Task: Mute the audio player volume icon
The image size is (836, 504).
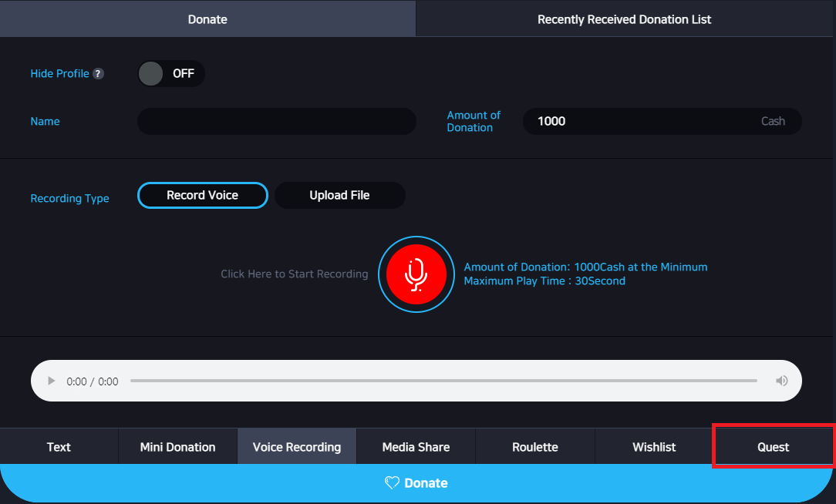Action: click(x=781, y=381)
